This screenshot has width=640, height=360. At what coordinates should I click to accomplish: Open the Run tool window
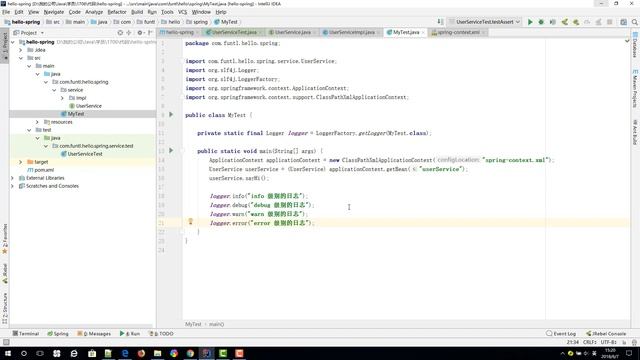130,333
